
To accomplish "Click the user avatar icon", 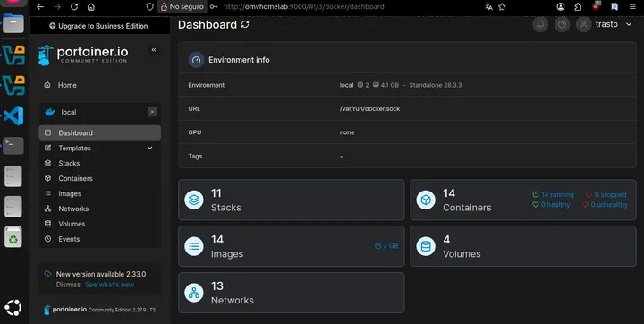I will 583,24.
